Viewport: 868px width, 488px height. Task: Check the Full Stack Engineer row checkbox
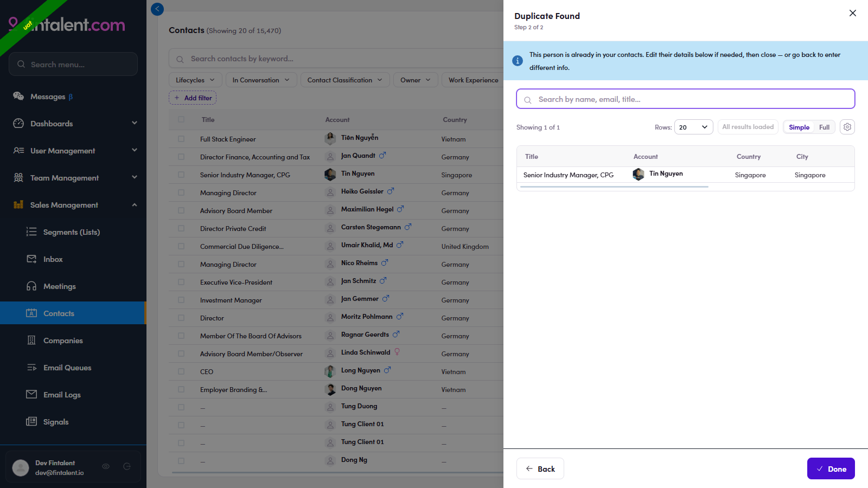[x=181, y=139]
